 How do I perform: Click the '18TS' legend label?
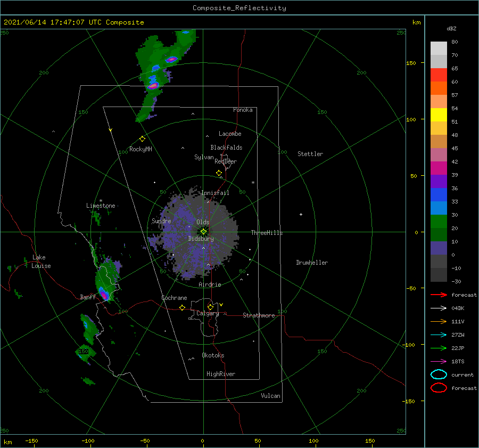pyautogui.click(x=458, y=362)
